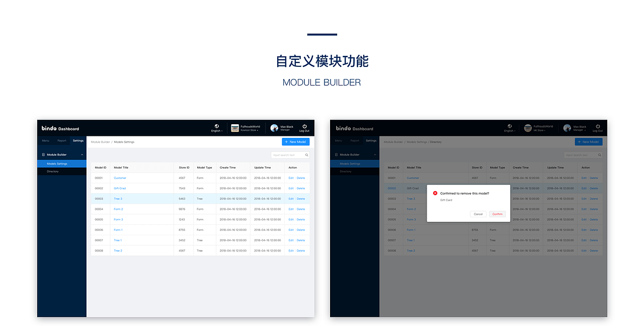644x331 pixels.
Task: Delete model 00008 Tree 2, Kowloon Store dashboard
Action: (301, 251)
